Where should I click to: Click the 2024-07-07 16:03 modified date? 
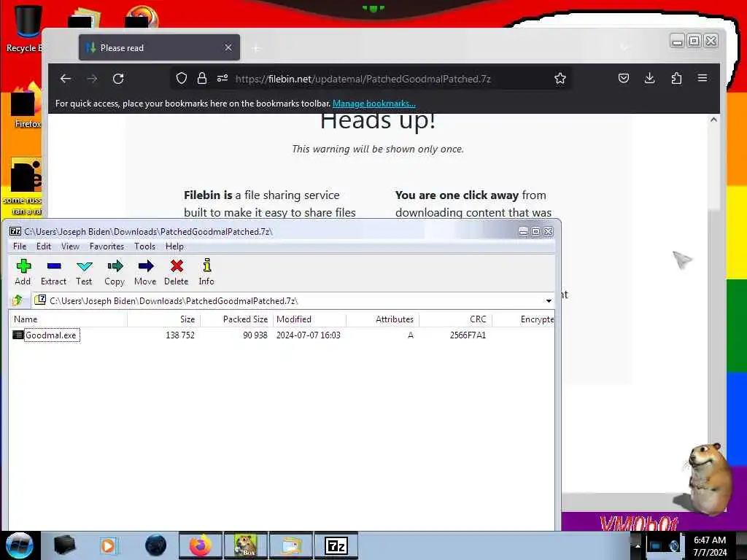tap(309, 335)
